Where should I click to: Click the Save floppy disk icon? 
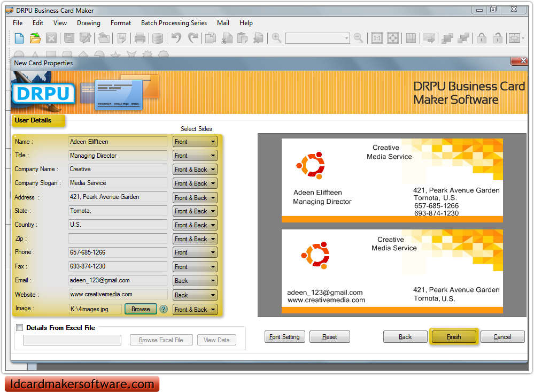click(x=69, y=38)
